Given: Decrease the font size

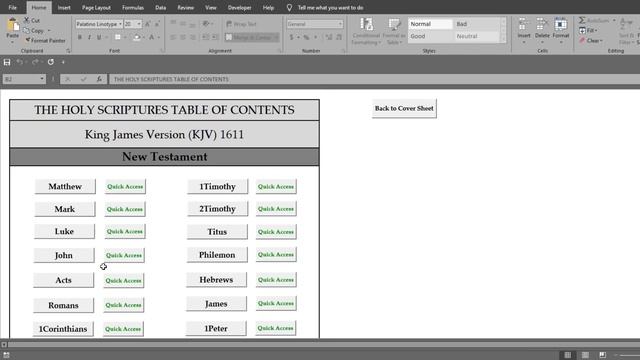Looking at the screenshot, I should [157, 24].
